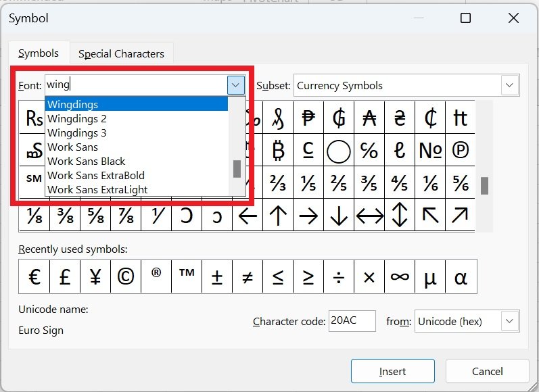This screenshot has height=392, width=539.
Task: Select the down arrow symbol in grid
Action: point(339,216)
